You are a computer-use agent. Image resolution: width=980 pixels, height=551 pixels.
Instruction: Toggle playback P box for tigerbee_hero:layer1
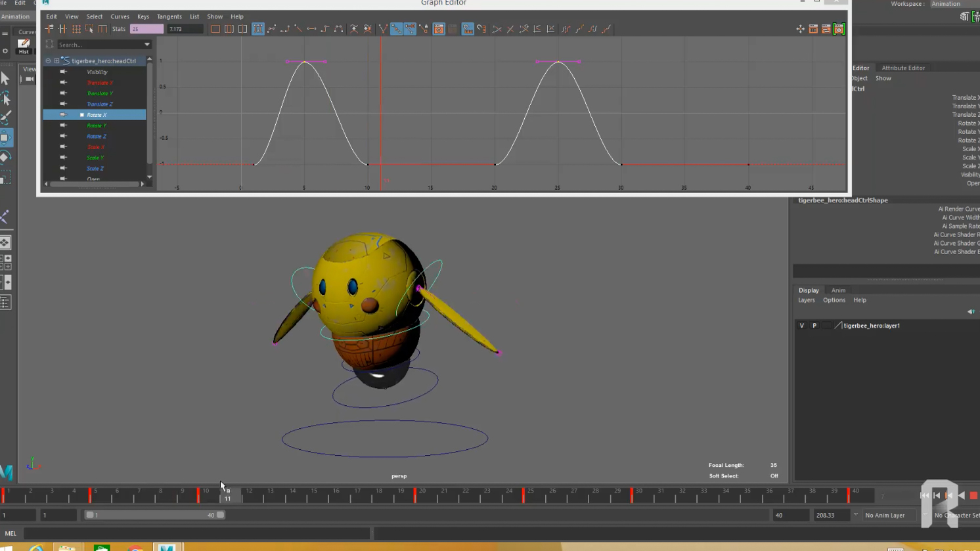814,326
